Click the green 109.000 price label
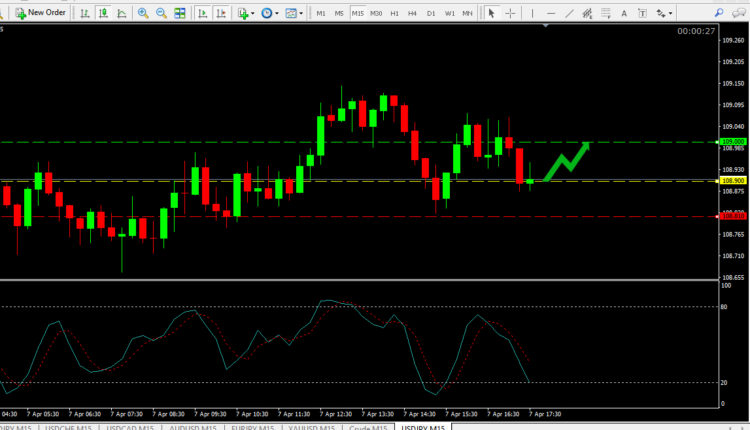This screenshot has height=430, width=750. 733,142
